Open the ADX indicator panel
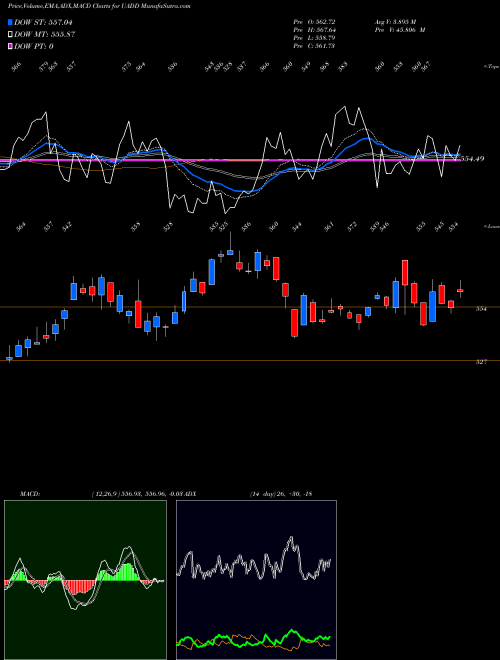Screen dimensions: 500x660 coord(256,580)
